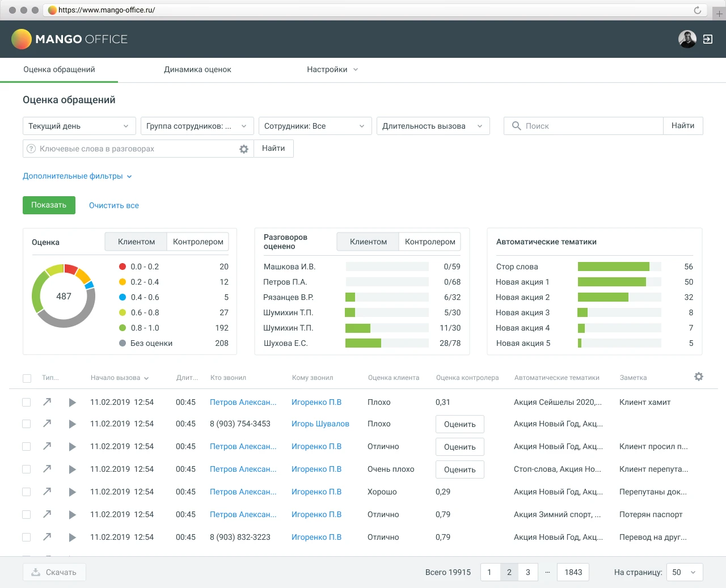The height and width of the screenshot is (588, 726).
Task: Switch to Динамика оценок tab
Action: (x=197, y=70)
